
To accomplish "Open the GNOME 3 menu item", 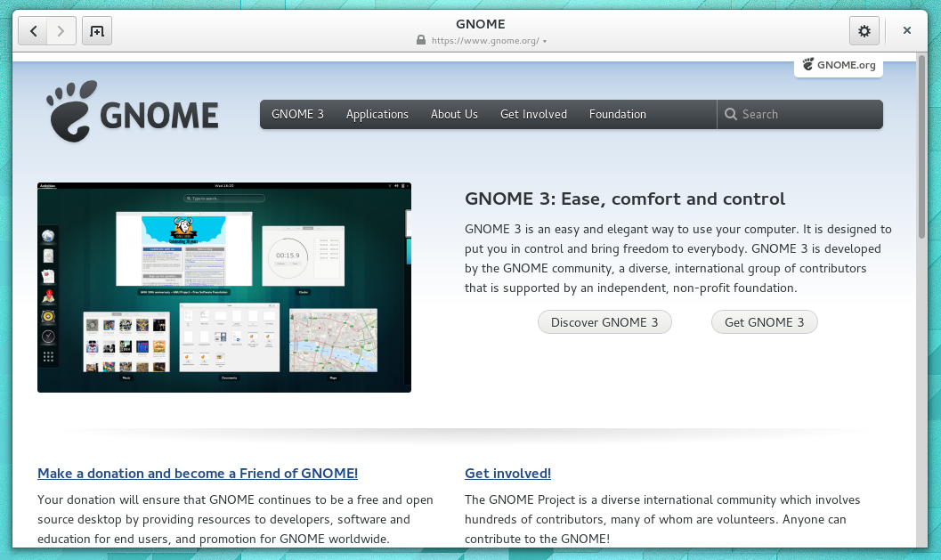I will [297, 114].
